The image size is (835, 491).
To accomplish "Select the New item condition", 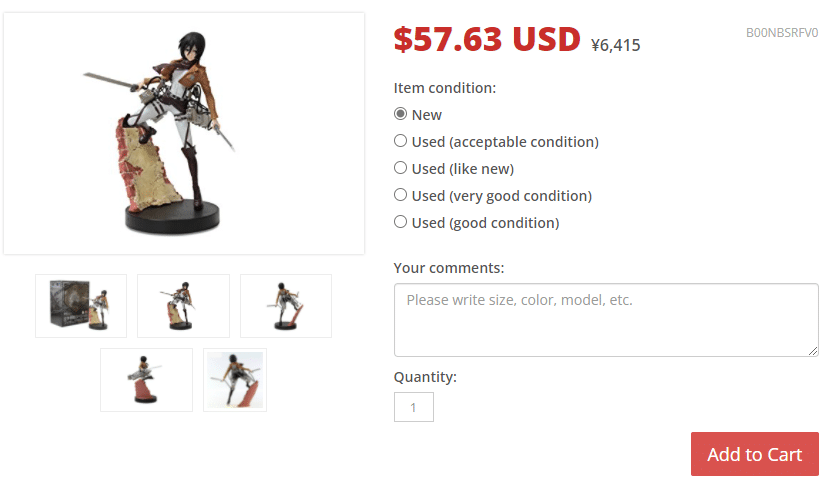I will (x=400, y=114).
